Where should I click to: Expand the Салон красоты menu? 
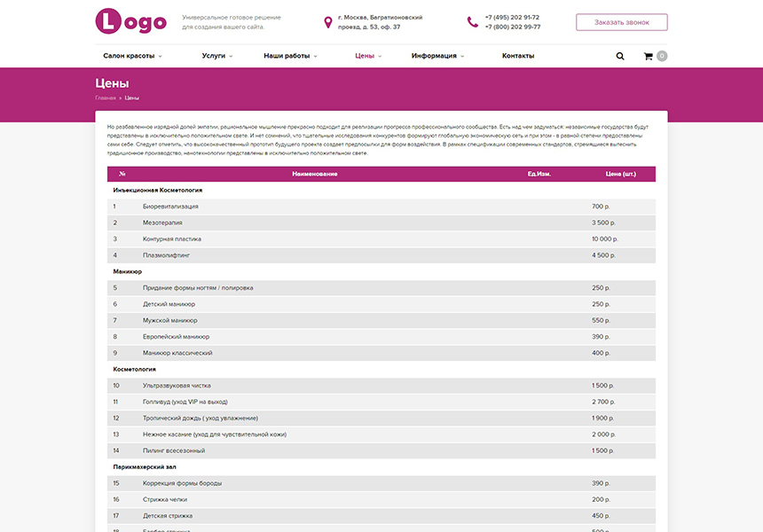coord(132,56)
